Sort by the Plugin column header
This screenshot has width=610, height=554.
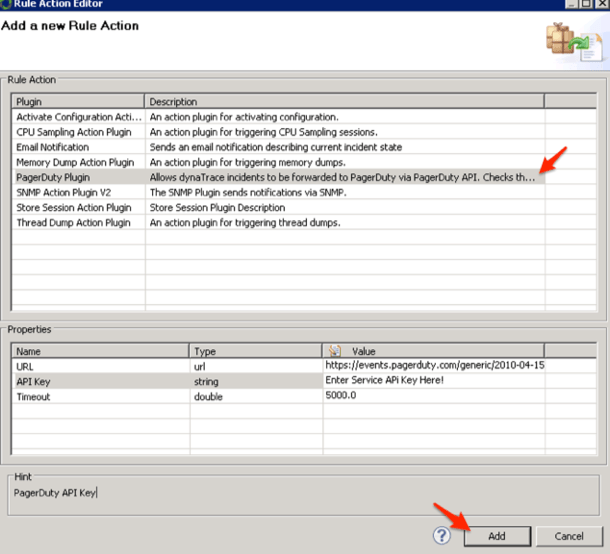pos(78,102)
